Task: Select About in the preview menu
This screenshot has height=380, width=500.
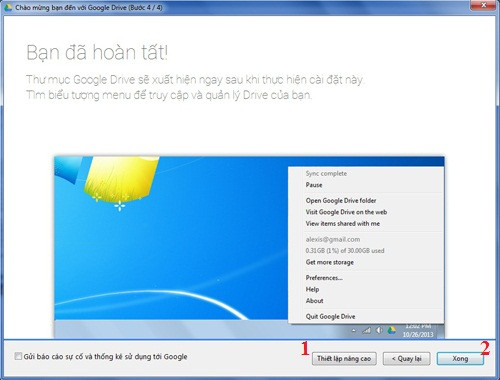Action: 314,301
